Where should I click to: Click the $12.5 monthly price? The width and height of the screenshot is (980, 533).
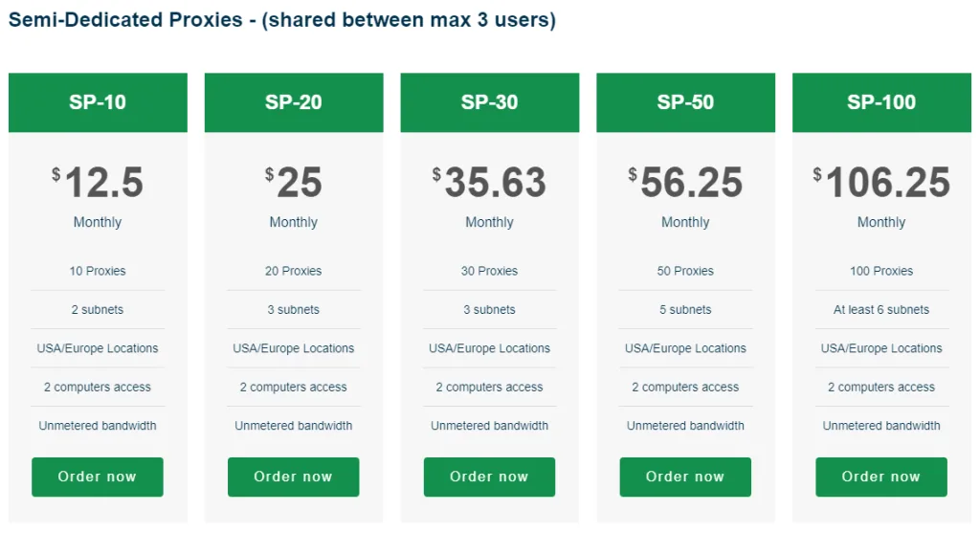(x=98, y=183)
